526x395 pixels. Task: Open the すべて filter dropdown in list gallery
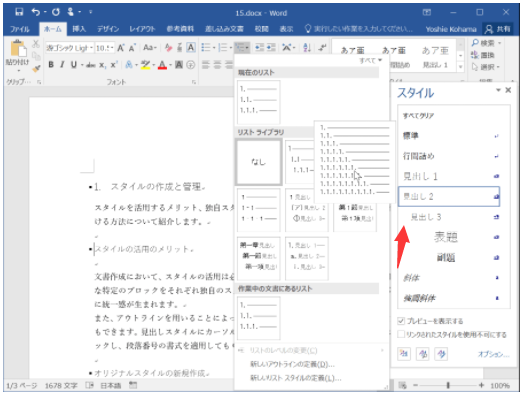370,60
